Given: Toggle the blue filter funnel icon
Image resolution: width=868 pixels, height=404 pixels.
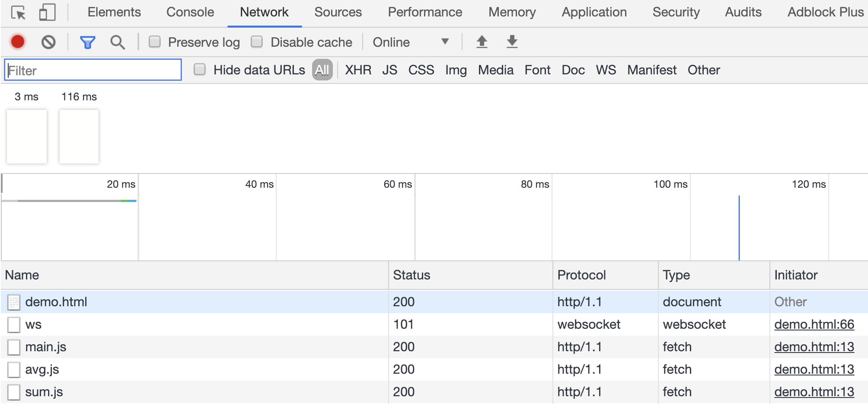Looking at the screenshot, I should click(x=87, y=42).
